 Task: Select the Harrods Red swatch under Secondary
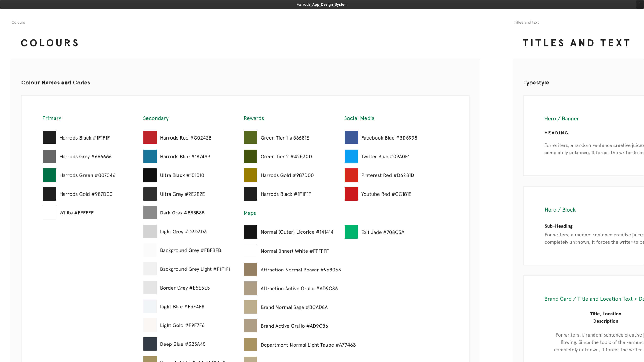(150, 137)
